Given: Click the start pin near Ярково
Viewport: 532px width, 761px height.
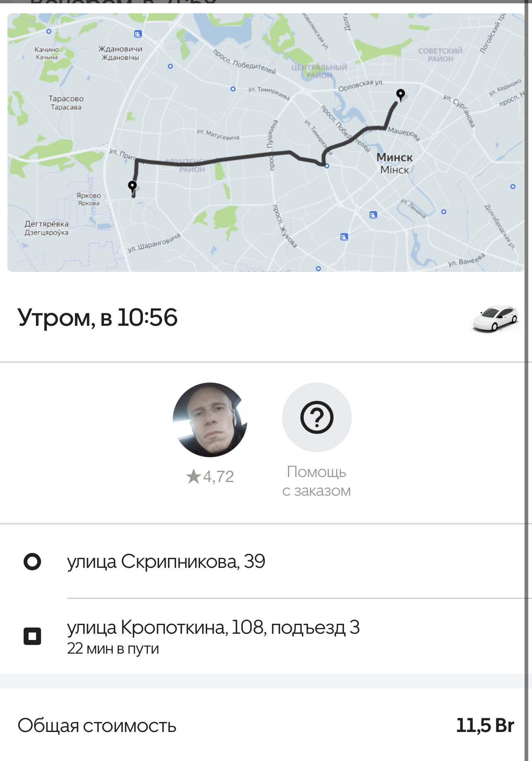Looking at the screenshot, I should coord(133,187).
